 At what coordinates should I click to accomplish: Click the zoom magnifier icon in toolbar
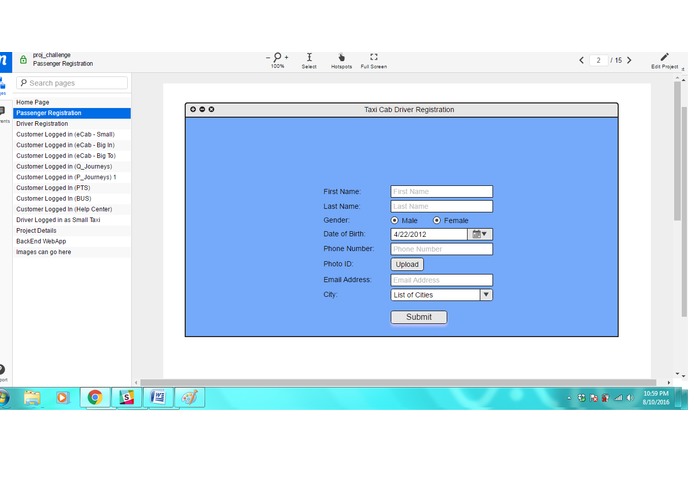tap(277, 57)
